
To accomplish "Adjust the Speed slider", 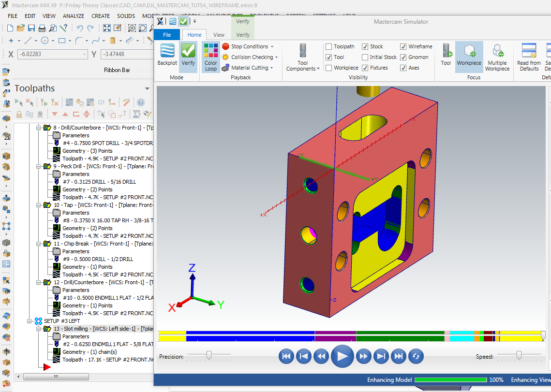I will click(x=519, y=356).
